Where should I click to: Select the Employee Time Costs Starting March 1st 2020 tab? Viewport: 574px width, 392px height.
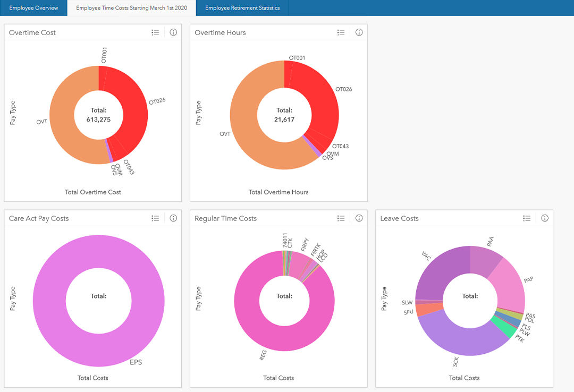coord(130,8)
